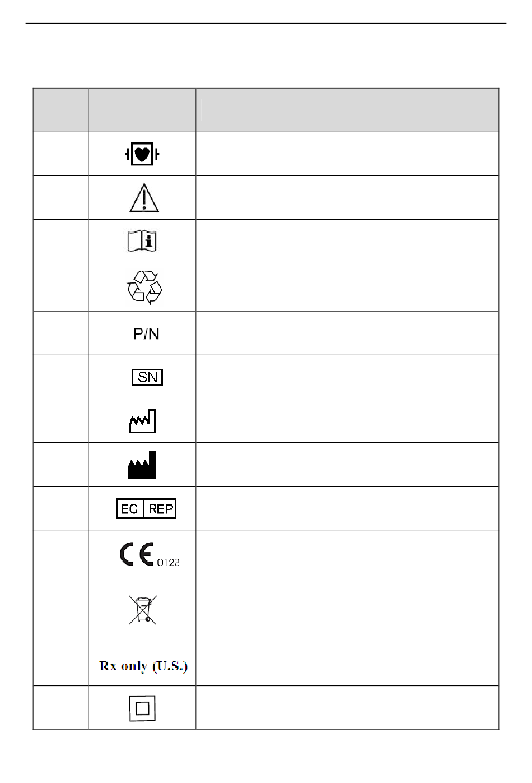
Task: Click the caution triangle exclamation icon
Action: (x=144, y=198)
